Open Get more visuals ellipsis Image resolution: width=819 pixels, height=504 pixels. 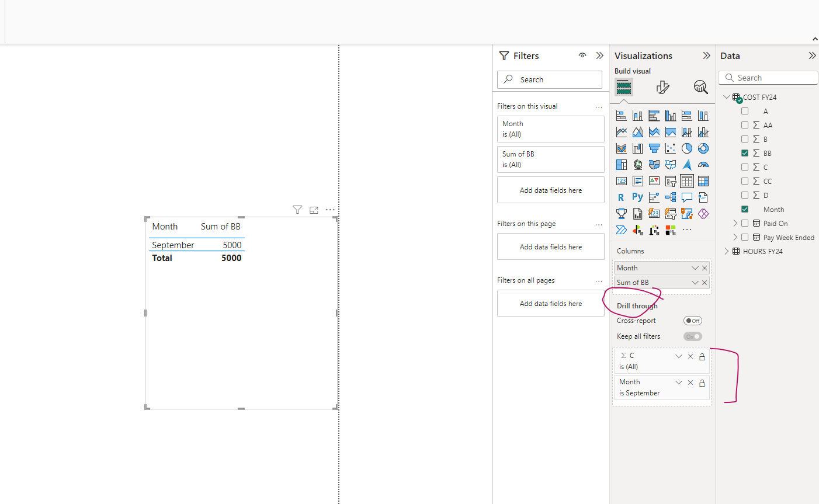coord(687,230)
